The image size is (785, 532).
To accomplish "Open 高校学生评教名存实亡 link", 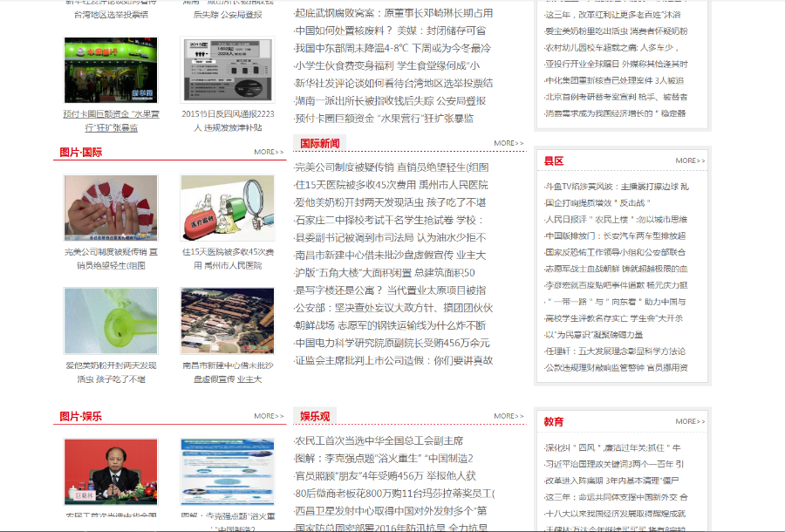I will click(614, 318).
